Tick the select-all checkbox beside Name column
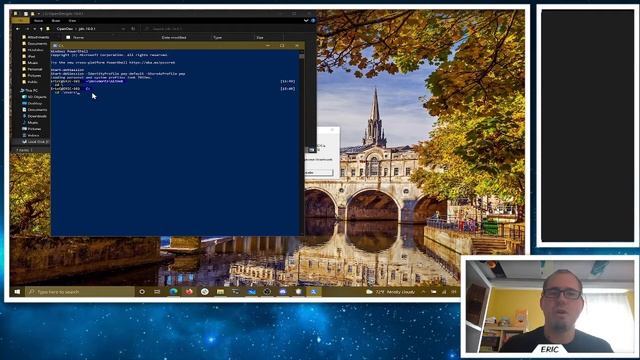Screen dimensions: 640x360 tap(68, 37)
